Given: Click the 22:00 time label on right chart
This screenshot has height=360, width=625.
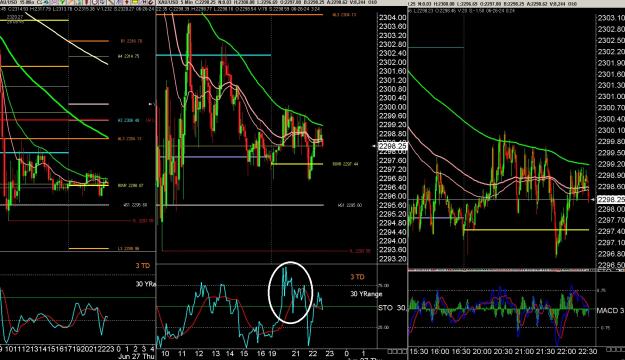Looking at the screenshot, I should tap(566, 352).
